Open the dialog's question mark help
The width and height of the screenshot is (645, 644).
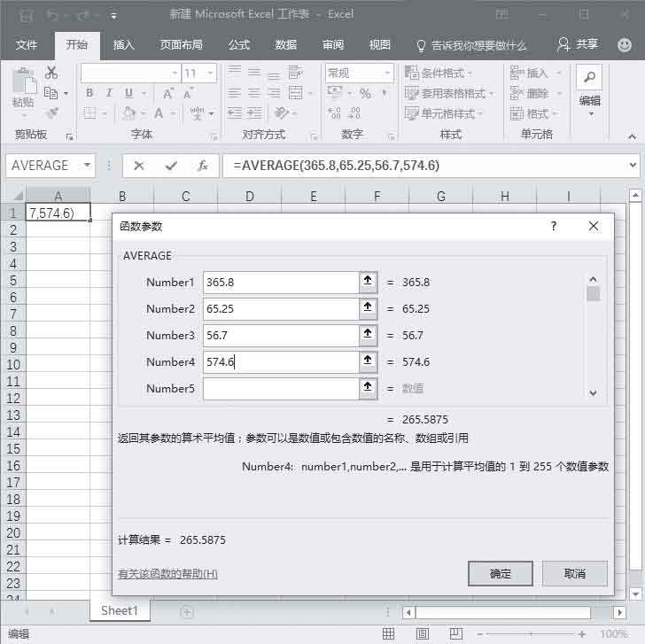pyautogui.click(x=554, y=227)
